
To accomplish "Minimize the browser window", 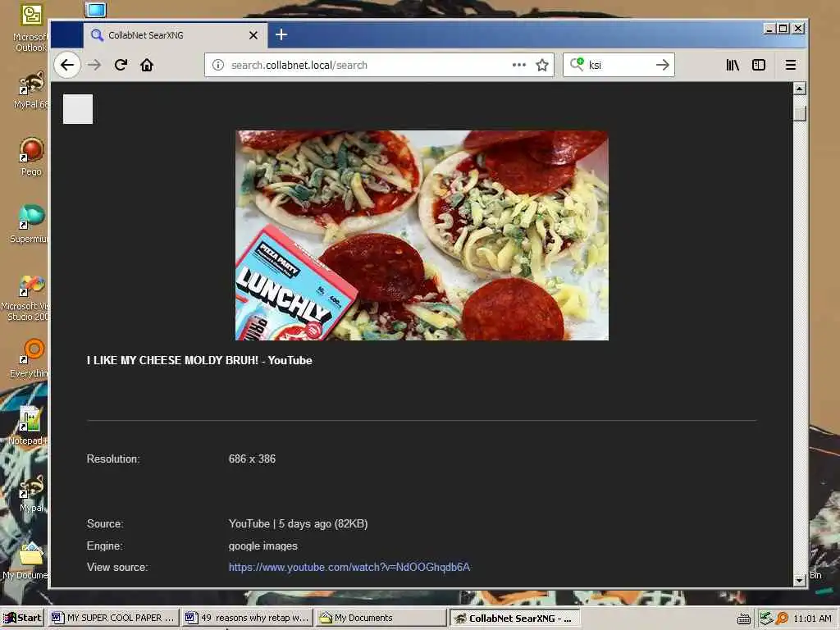I will click(769, 29).
